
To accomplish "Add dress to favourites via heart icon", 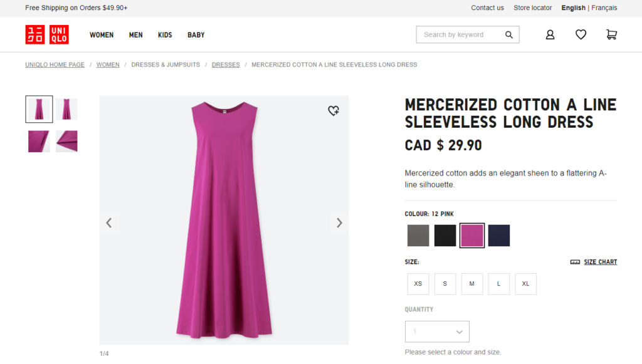I will [x=333, y=110].
